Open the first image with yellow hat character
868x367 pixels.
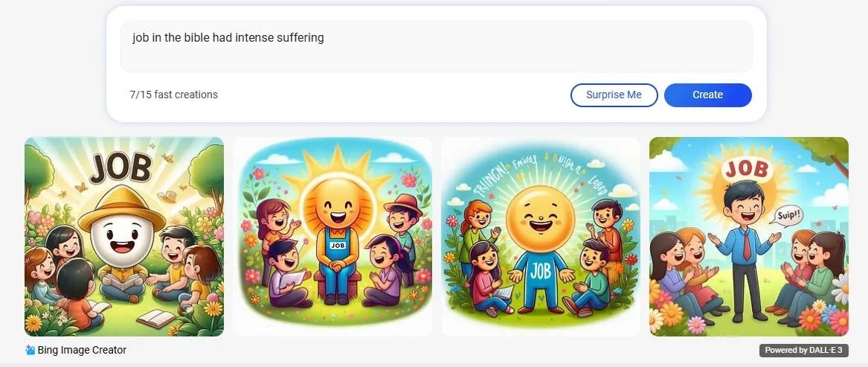[124, 237]
